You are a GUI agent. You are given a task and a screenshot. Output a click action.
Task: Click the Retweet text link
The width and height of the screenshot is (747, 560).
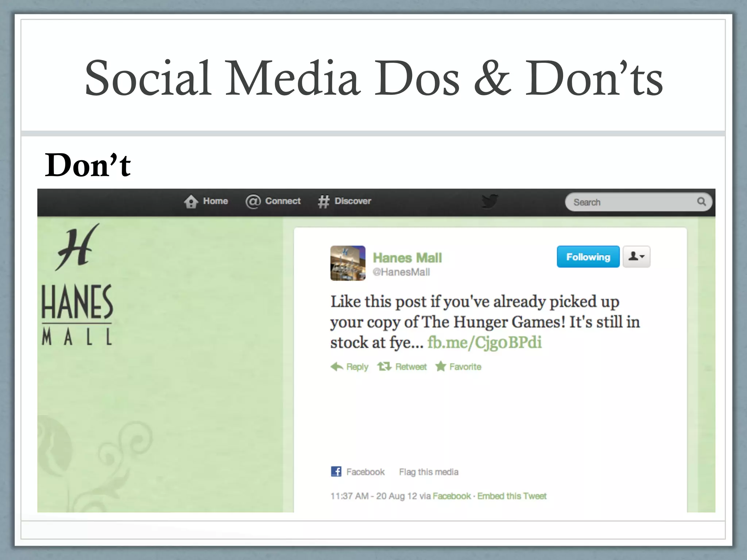(411, 367)
